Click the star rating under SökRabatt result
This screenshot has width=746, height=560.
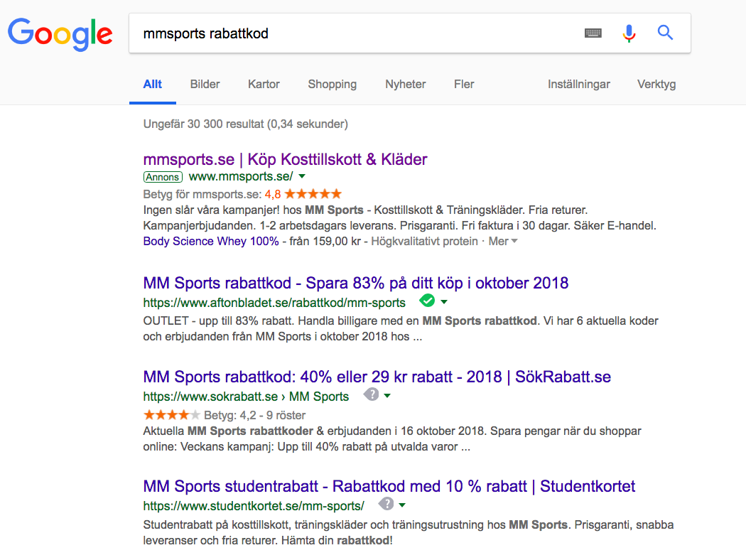coord(172,415)
